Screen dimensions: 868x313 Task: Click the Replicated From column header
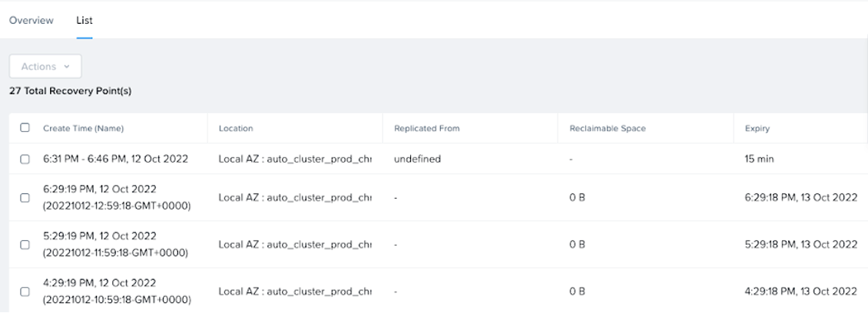click(x=426, y=128)
